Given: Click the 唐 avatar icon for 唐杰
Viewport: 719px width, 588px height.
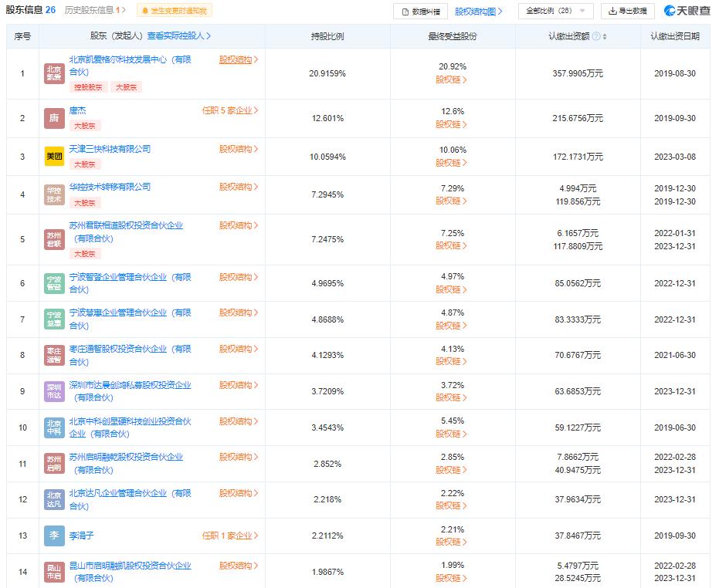Looking at the screenshot, I should 54,118.
